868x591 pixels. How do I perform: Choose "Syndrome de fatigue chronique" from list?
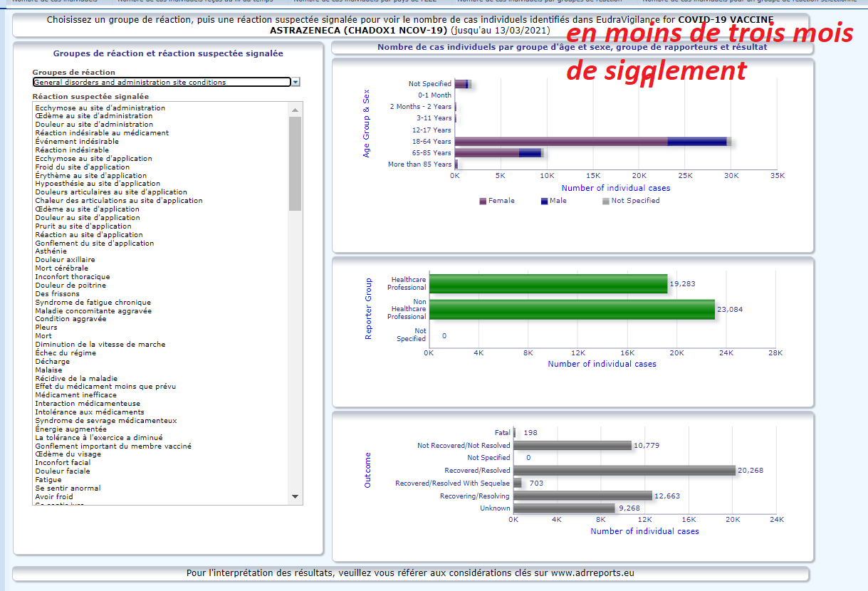pyautogui.click(x=93, y=302)
